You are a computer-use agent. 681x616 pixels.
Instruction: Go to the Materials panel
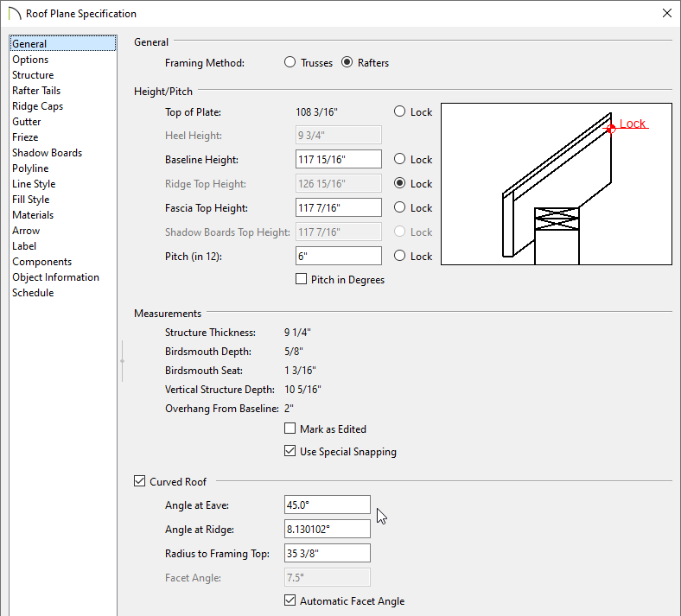pos(33,215)
